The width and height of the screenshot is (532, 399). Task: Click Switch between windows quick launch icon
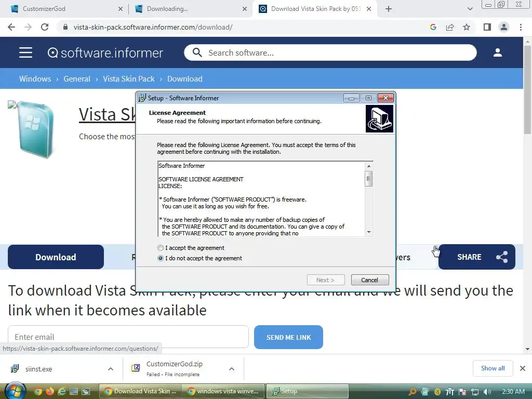(x=86, y=392)
